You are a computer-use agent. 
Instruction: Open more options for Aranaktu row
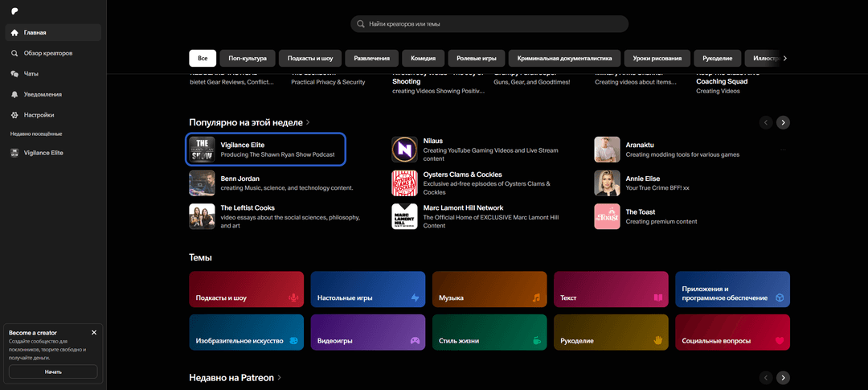point(782,150)
